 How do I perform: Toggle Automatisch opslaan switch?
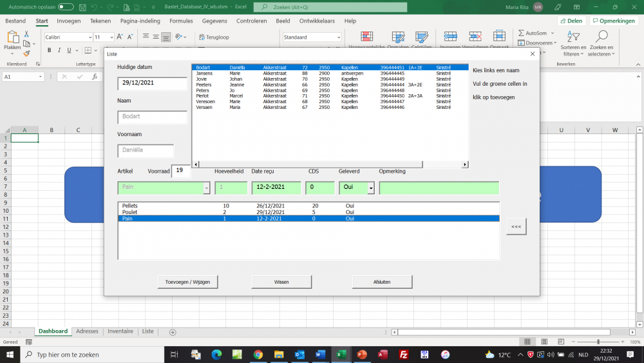pos(65,7)
